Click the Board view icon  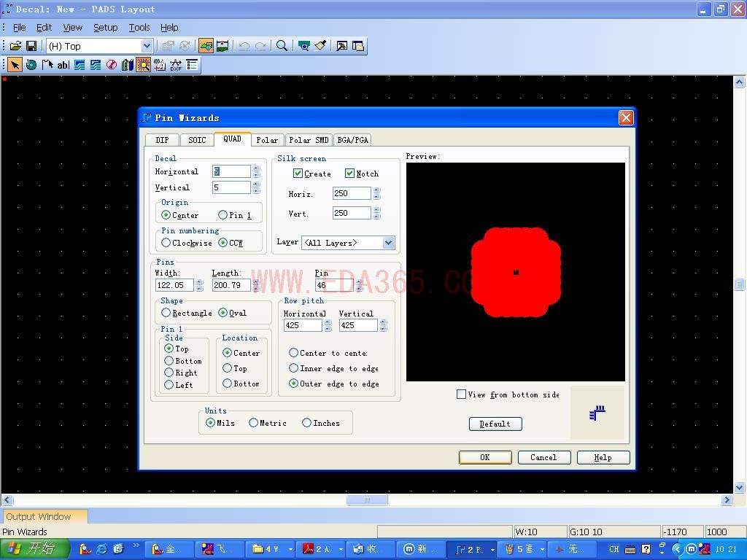(303, 46)
